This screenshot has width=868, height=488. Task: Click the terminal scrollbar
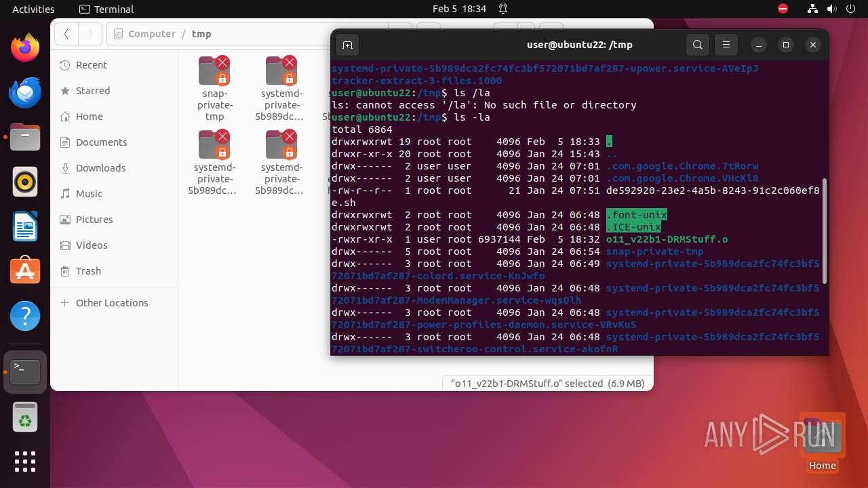tap(825, 230)
